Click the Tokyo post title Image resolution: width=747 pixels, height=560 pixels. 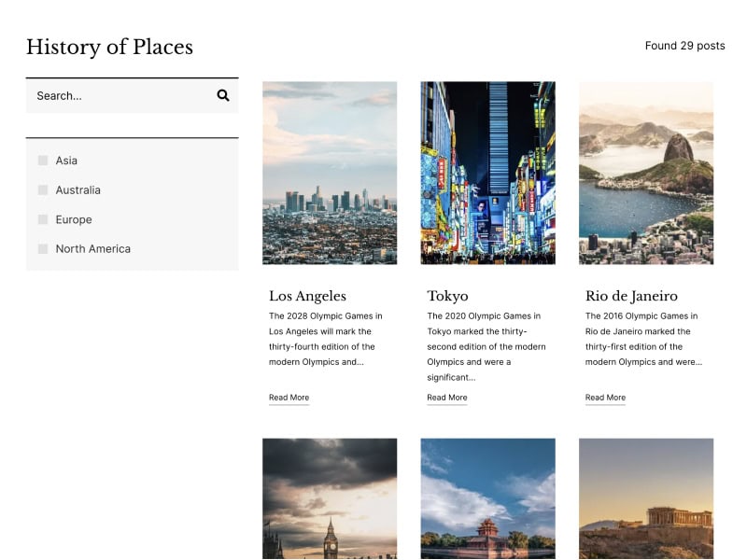pyautogui.click(x=447, y=296)
